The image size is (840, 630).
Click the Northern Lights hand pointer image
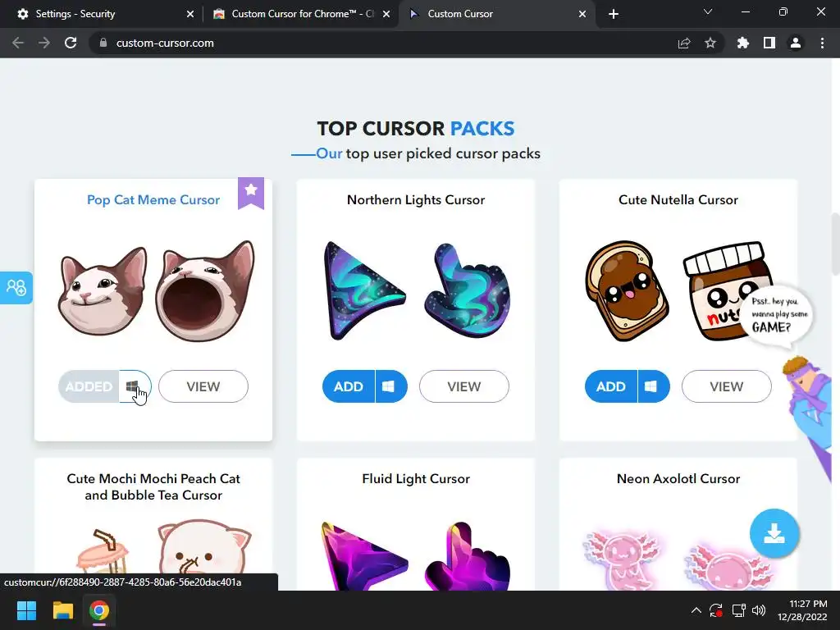tap(467, 290)
